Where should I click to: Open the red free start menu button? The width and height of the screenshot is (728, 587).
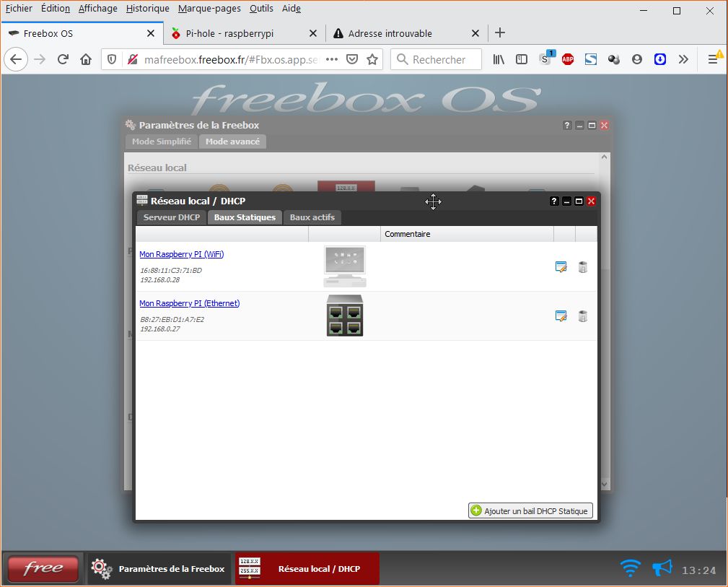point(43,568)
